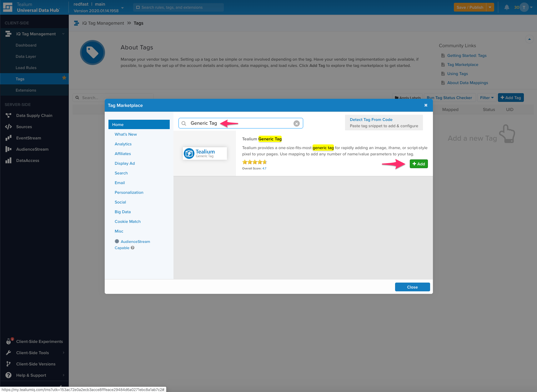Open the Tag Marketplace community link
This screenshot has height=392, width=537.
[x=463, y=65]
